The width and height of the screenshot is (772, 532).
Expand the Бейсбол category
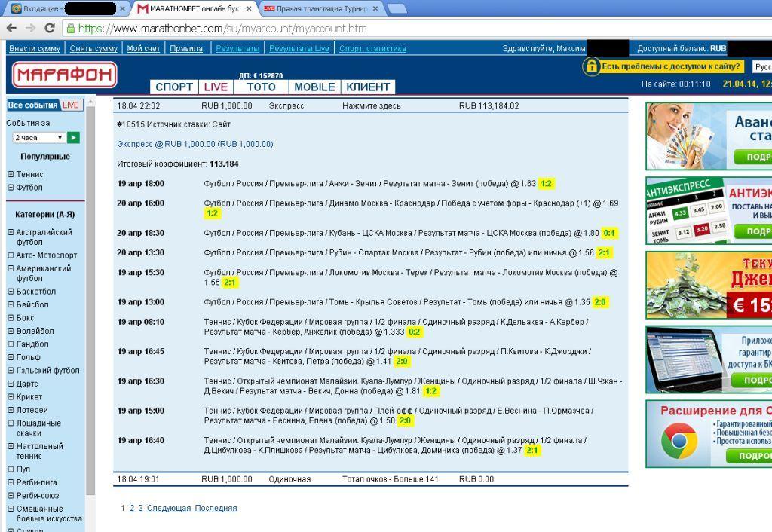pos(11,304)
